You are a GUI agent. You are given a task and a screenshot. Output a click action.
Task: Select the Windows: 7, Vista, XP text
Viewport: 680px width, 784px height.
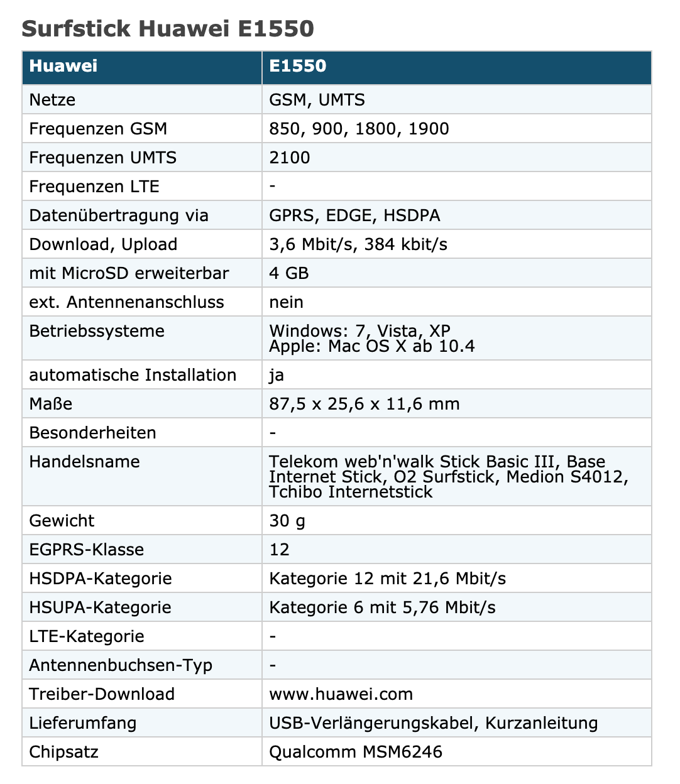[359, 331]
